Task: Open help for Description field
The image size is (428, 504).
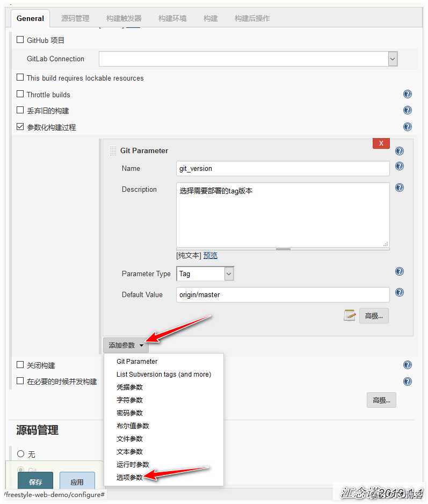Action: point(400,188)
